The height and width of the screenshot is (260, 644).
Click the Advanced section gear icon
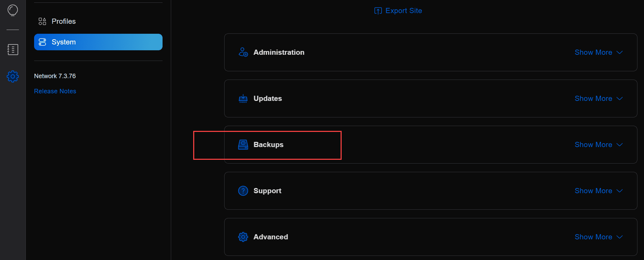point(243,237)
